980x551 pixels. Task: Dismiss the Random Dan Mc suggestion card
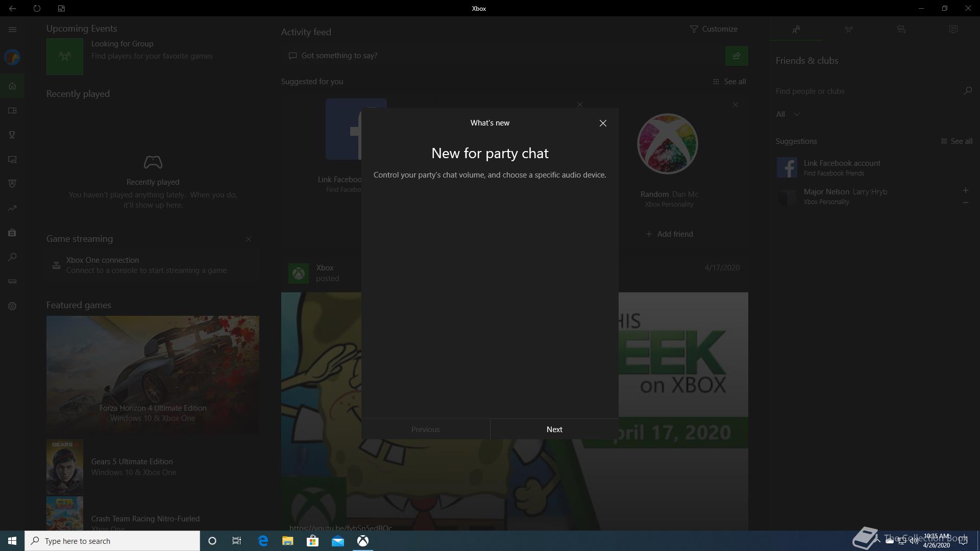tap(735, 105)
